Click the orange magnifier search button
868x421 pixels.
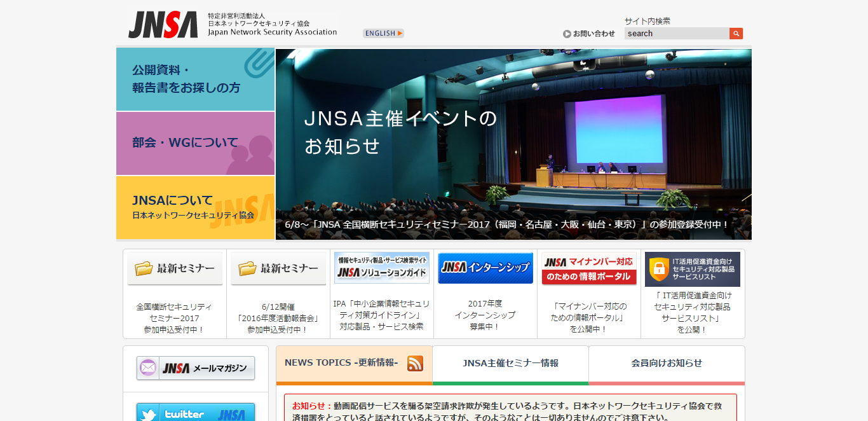736,34
